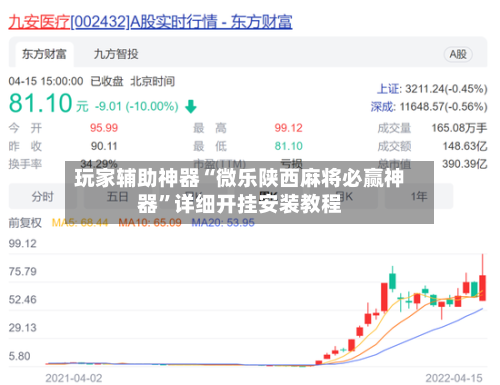Viewport: 500px width, 385px height.
Task: Open the 九安医疗[002432] title link
Action: click(x=150, y=22)
